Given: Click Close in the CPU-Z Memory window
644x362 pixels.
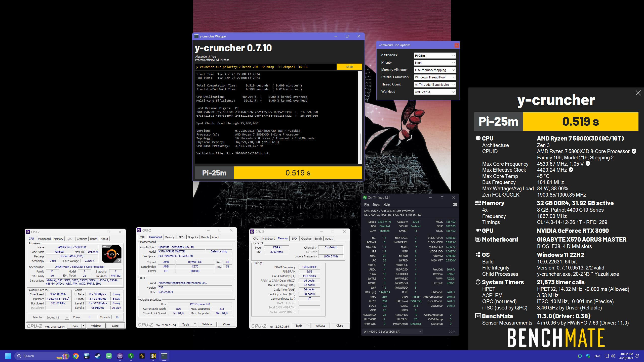Looking at the screenshot, I should click(x=340, y=326).
